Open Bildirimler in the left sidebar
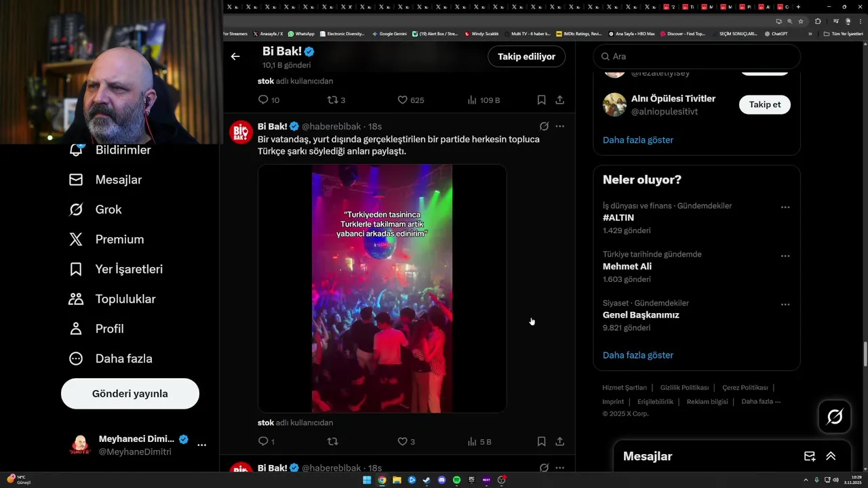Image resolution: width=868 pixels, height=488 pixels. click(x=110, y=150)
